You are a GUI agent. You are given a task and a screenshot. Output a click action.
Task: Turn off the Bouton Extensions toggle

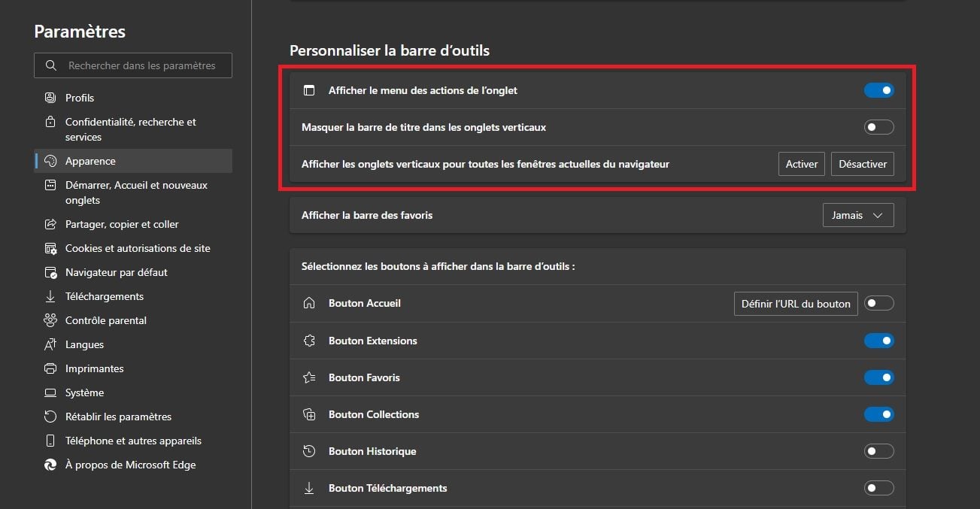click(x=878, y=341)
